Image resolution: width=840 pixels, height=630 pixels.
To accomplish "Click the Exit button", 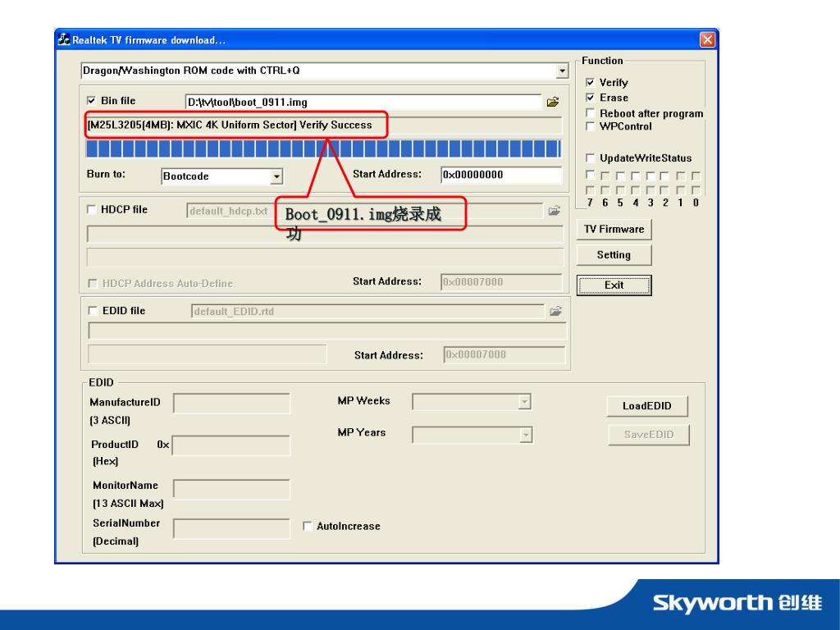I will coord(614,285).
